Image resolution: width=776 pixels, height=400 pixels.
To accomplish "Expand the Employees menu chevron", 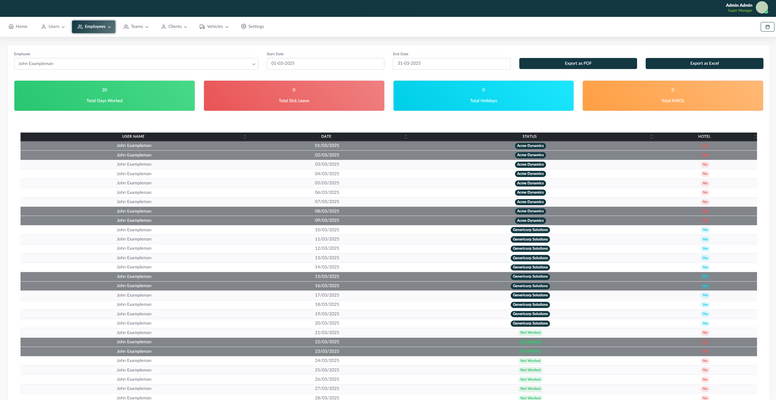I will pyautogui.click(x=109, y=27).
